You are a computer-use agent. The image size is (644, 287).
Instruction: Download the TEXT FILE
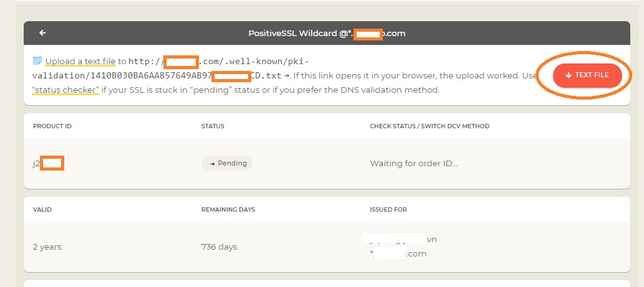(587, 75)
